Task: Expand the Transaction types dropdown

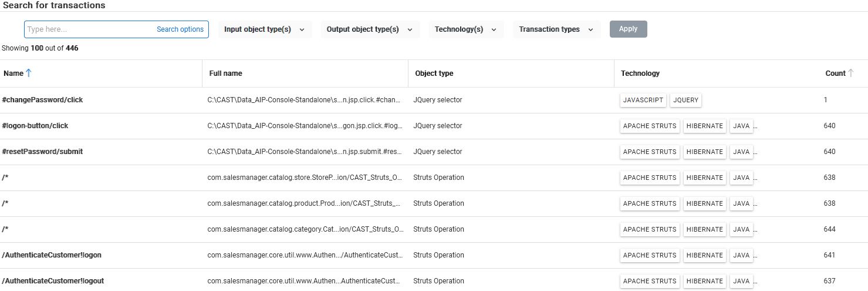Action: point(556,29)
